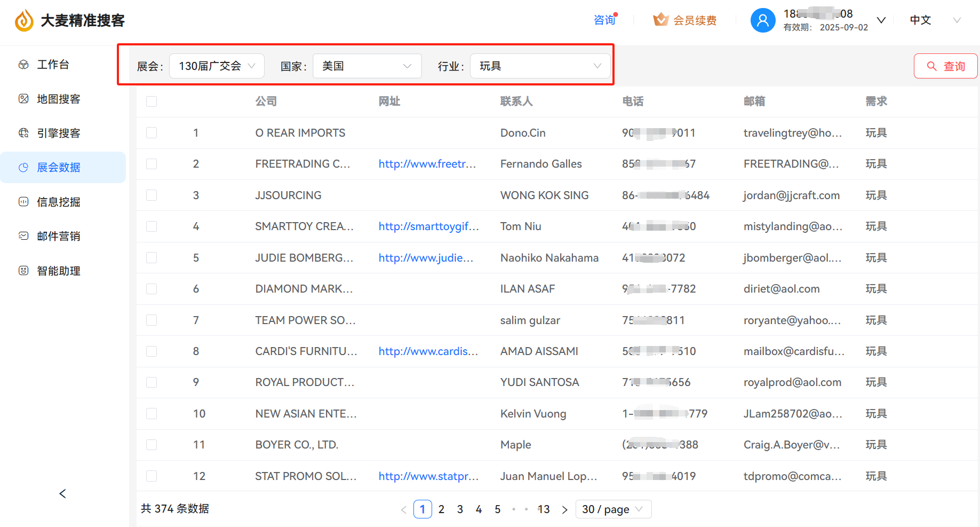Open the http://www.cardis... website link

(428, 351)
